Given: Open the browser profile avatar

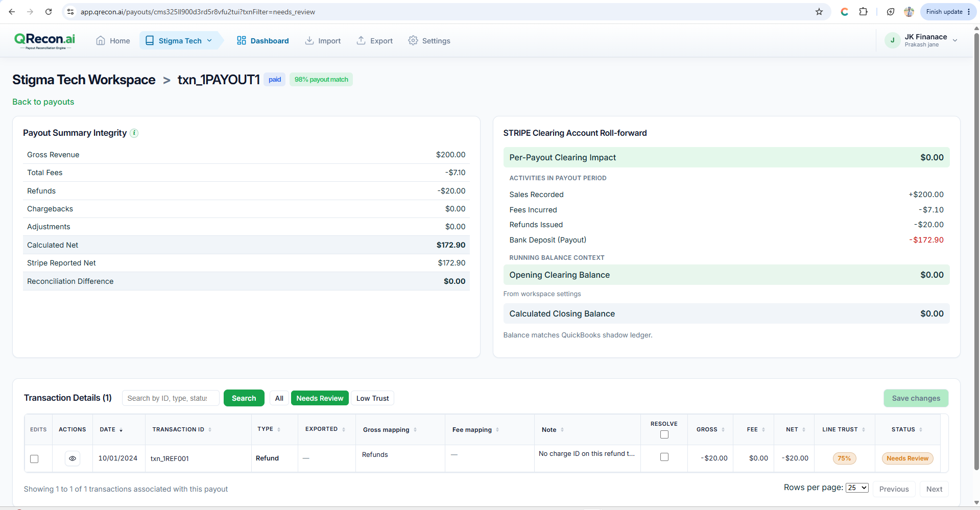Looking at the screenshot, I should click(x=909, y=12).
